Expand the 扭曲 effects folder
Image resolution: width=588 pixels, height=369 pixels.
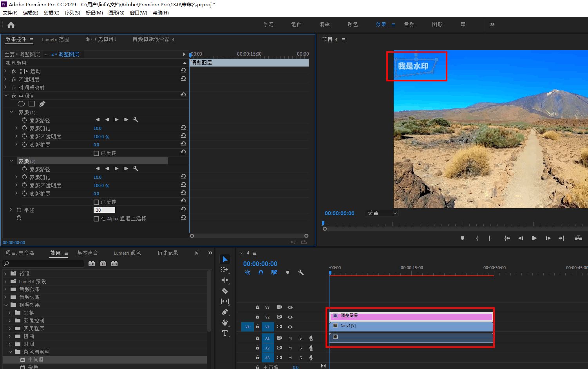pos(10,336)
